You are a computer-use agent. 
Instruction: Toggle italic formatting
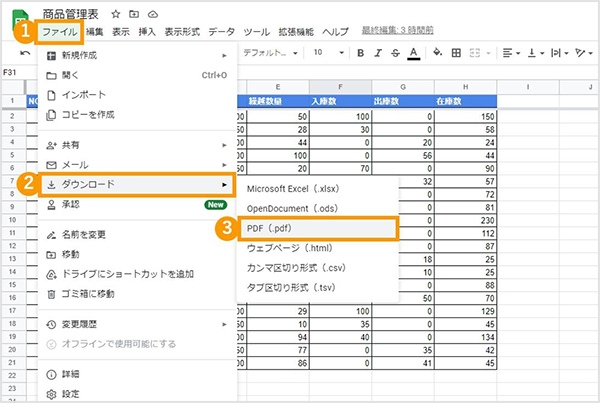(x=378, y=53)
